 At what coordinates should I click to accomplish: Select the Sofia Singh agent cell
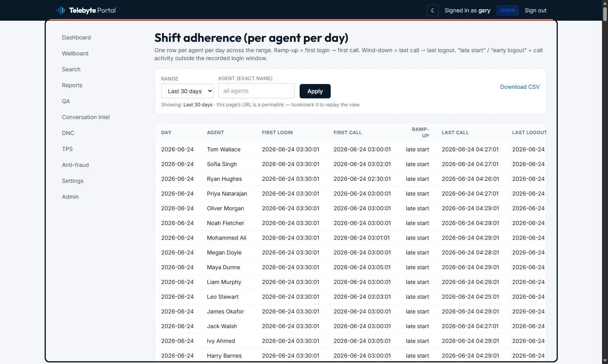point(222,164)
